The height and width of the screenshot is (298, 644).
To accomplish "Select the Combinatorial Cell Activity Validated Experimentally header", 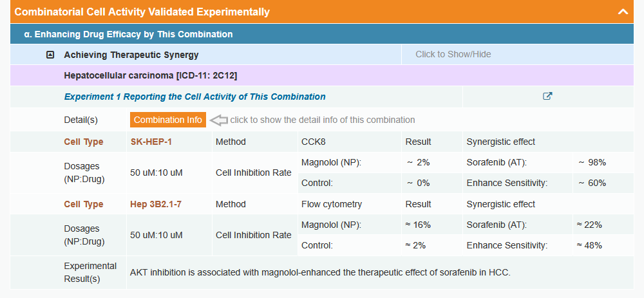I will 142,12.
